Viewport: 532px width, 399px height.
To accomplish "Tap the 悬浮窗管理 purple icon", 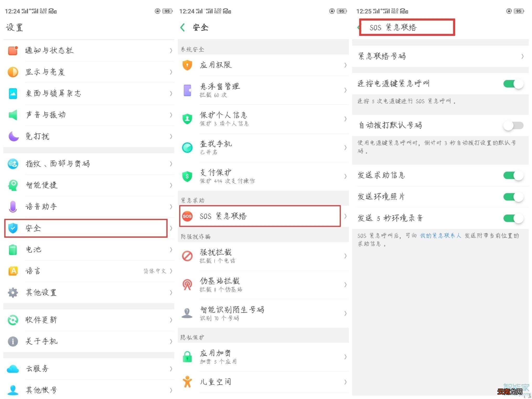I will (x=187, y=90).
